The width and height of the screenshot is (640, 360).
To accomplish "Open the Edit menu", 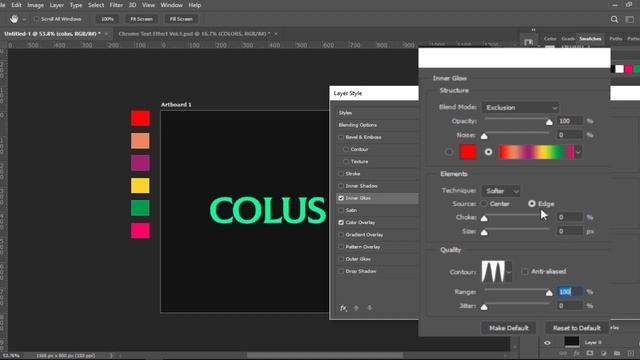I will coord(16,5).
